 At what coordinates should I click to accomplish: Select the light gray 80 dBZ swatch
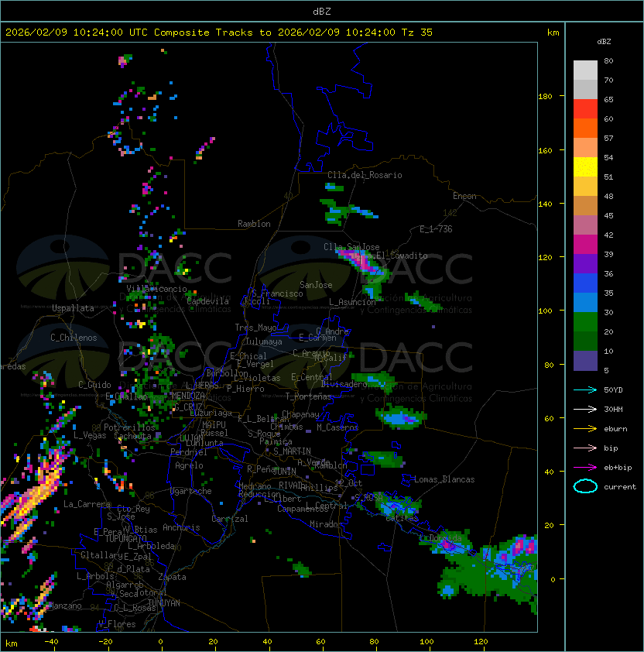pos(585,70)
